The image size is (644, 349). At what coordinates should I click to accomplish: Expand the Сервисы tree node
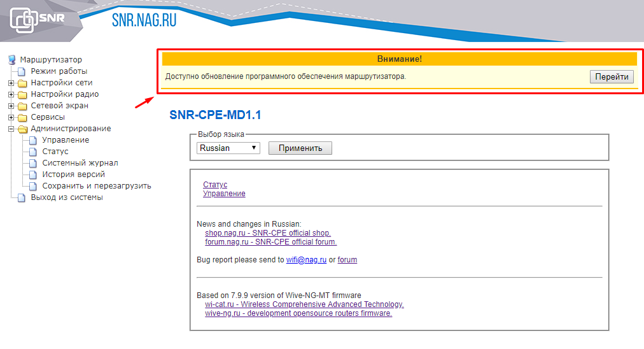[11, 118]
